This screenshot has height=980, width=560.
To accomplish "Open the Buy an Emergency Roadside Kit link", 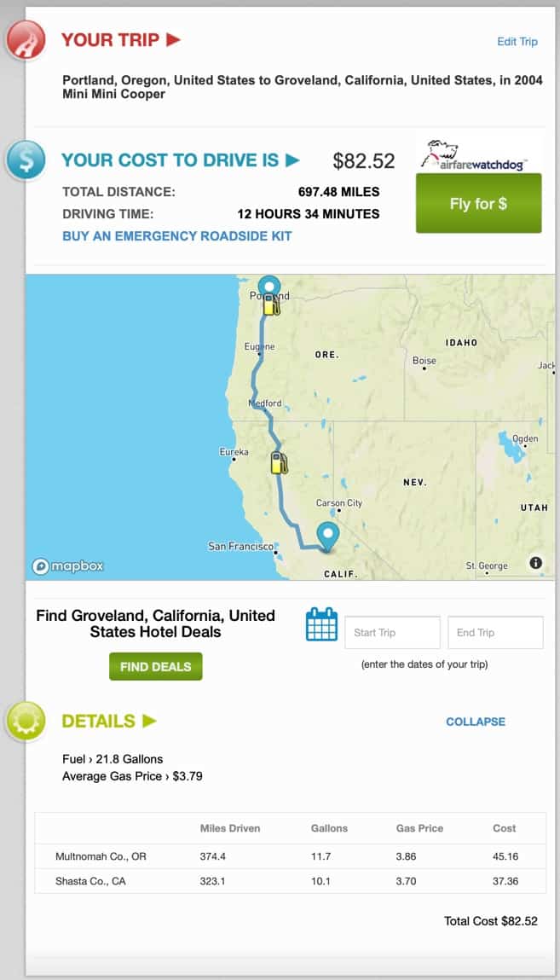I will (176, 236).
